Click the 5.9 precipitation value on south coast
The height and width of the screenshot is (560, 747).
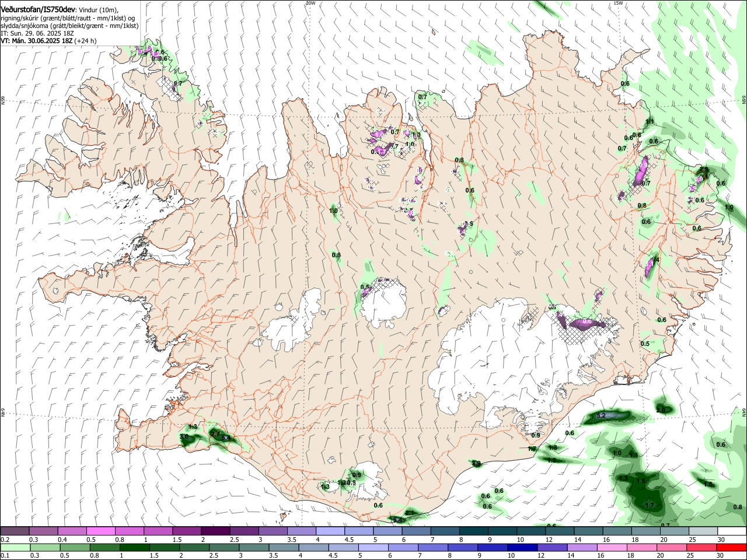(x=476, y=464)
